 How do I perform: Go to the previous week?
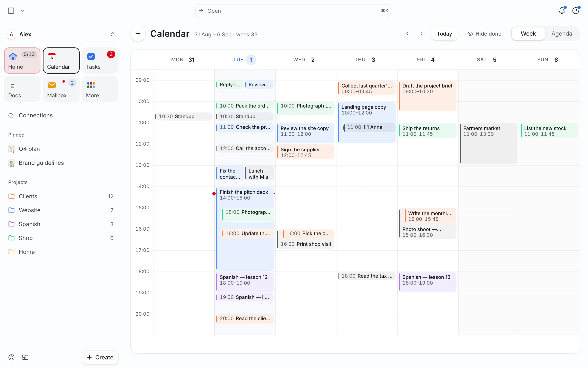click(x=408, y=34)
